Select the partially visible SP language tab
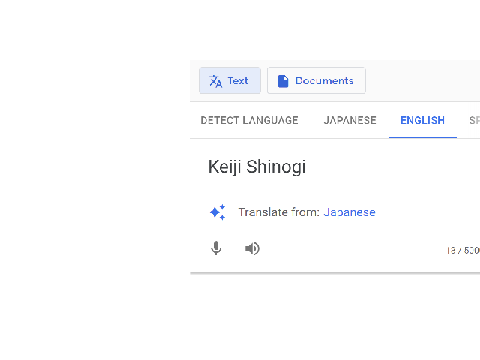Image resolution: width=480 pixels, height=360 pixels. click(x=474, y=120)
